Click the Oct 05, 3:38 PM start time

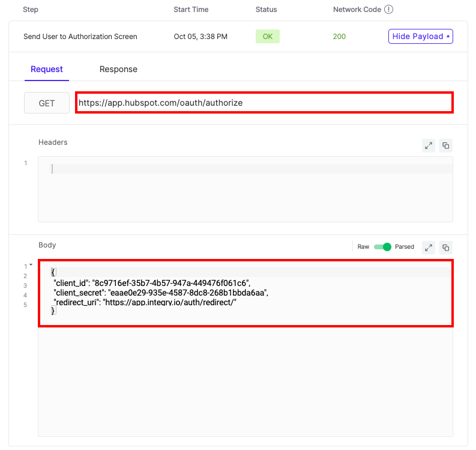(200, 37)
